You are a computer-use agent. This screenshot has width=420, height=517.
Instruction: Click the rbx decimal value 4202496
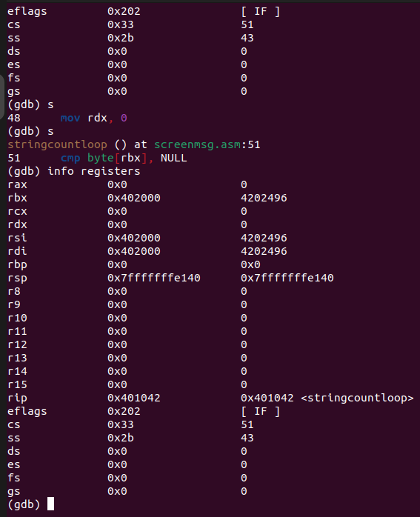point(264,198)
